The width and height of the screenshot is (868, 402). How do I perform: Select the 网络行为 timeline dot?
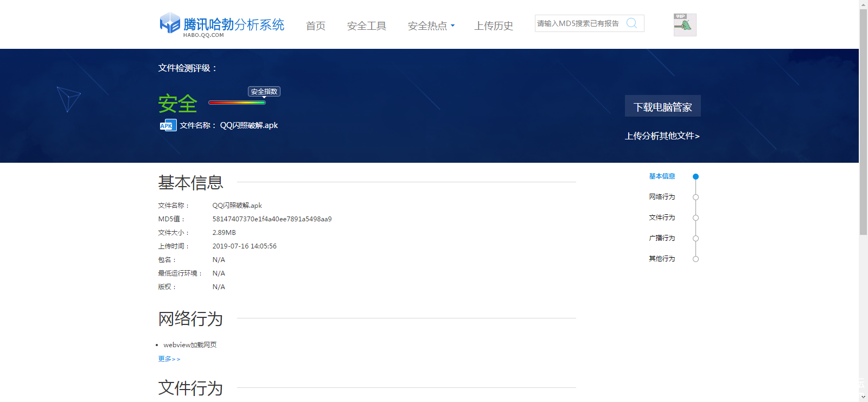tap(695, 197)
